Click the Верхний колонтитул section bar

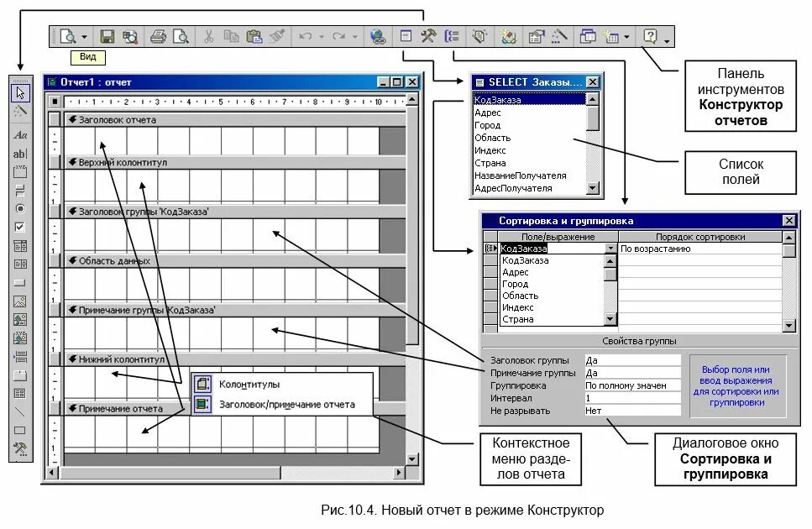pyautogui.click(x=234, y=162)
